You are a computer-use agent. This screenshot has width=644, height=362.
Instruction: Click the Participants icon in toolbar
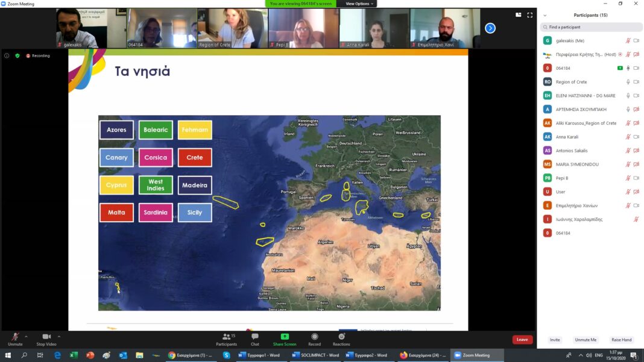(x=226, y=339)
